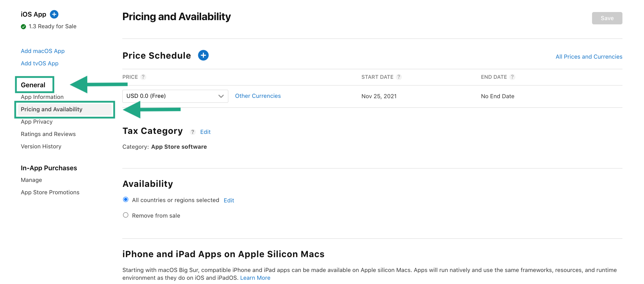644x284 pixels.
Task: Click the green Ready for Sale status icon
Action: pos(23,26)
